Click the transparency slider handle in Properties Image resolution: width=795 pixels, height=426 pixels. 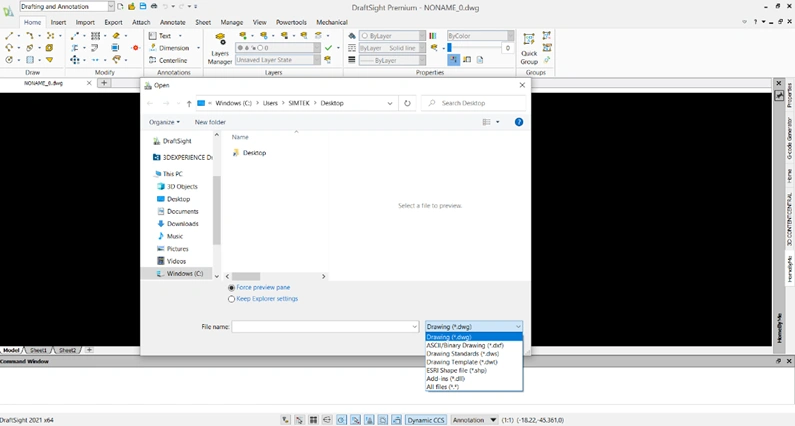pyautogui.click(x=449, y=48)
